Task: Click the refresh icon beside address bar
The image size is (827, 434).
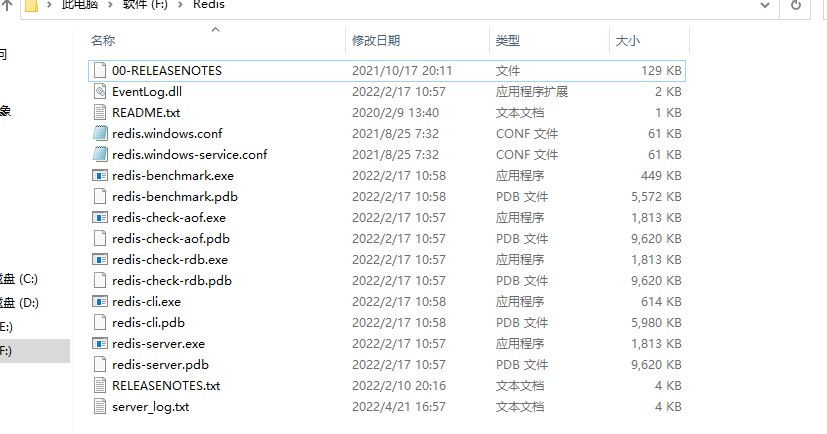Action: pyautogui.click(x=796, y=5)
